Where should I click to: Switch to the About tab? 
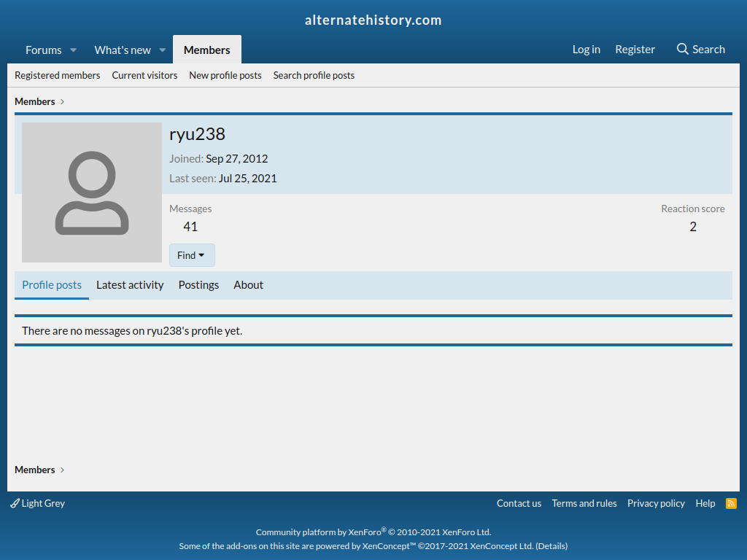[x=248, y=285]
